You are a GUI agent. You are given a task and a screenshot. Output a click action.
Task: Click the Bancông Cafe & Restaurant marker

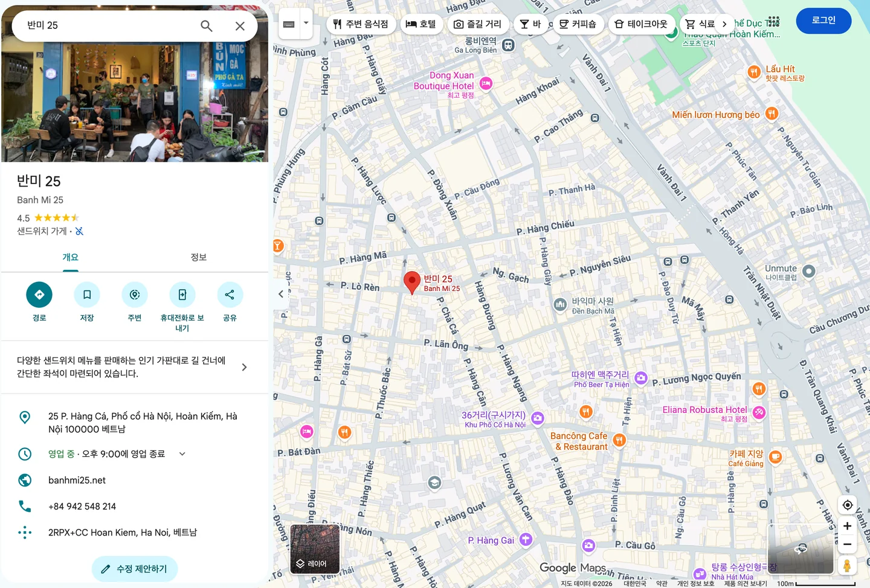[619, 440]
